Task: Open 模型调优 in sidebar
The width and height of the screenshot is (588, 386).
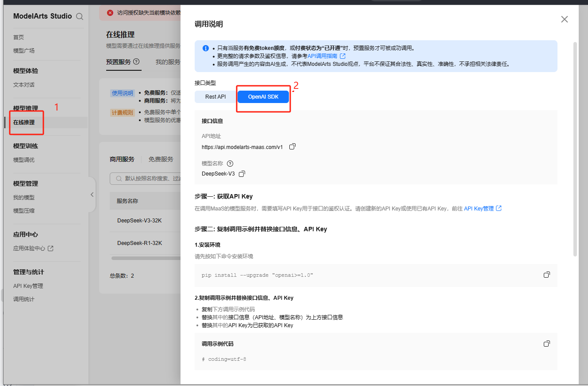Action: 24,160
